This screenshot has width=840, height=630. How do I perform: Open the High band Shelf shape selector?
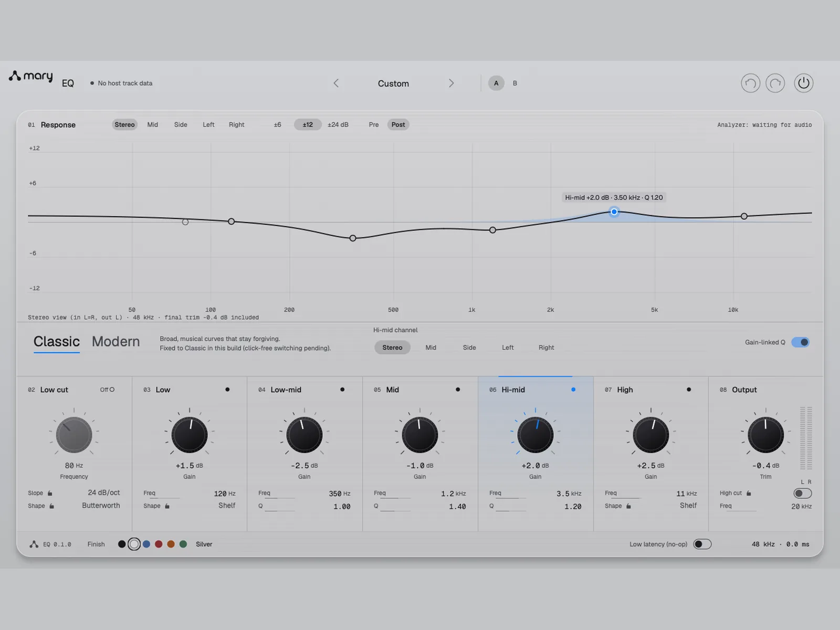click(688, 506)
